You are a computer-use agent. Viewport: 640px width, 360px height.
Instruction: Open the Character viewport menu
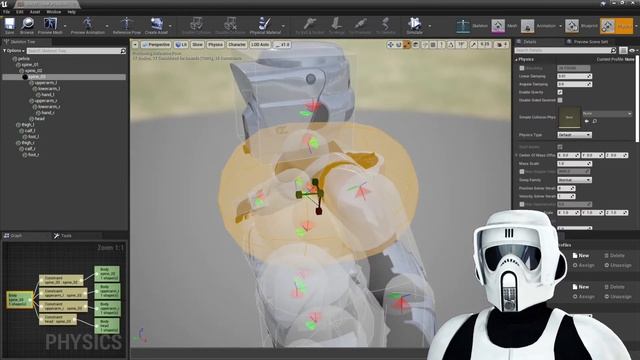click(237, 44)
